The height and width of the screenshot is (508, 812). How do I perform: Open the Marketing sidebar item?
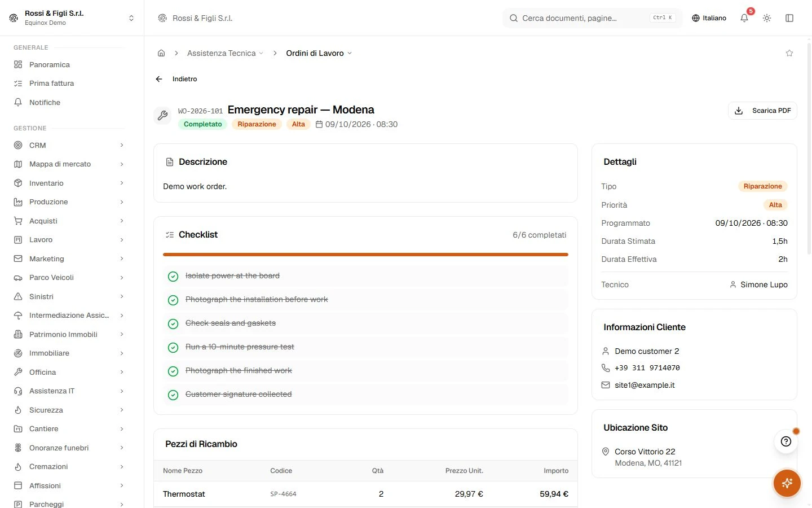(69, 259)
